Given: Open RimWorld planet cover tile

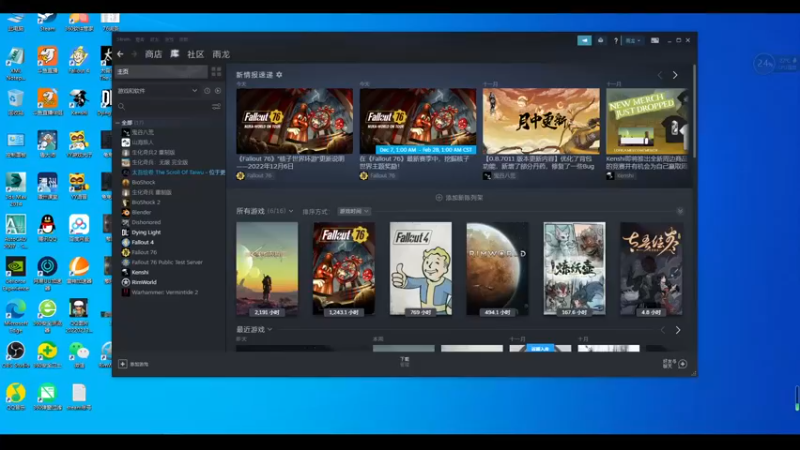Looking at the screenshot, I should pyautogui.click(x=497, y=268).
